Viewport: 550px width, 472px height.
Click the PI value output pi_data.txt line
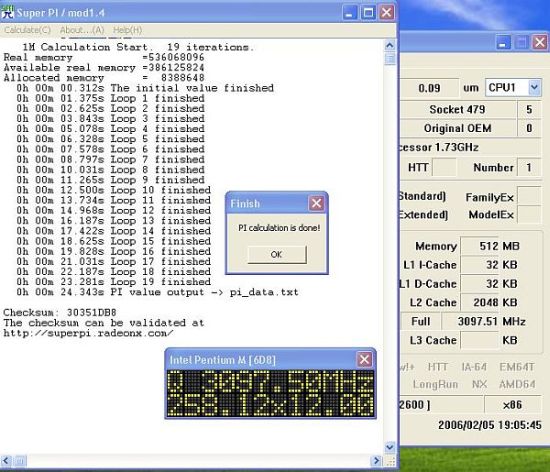tap(157, 292)
